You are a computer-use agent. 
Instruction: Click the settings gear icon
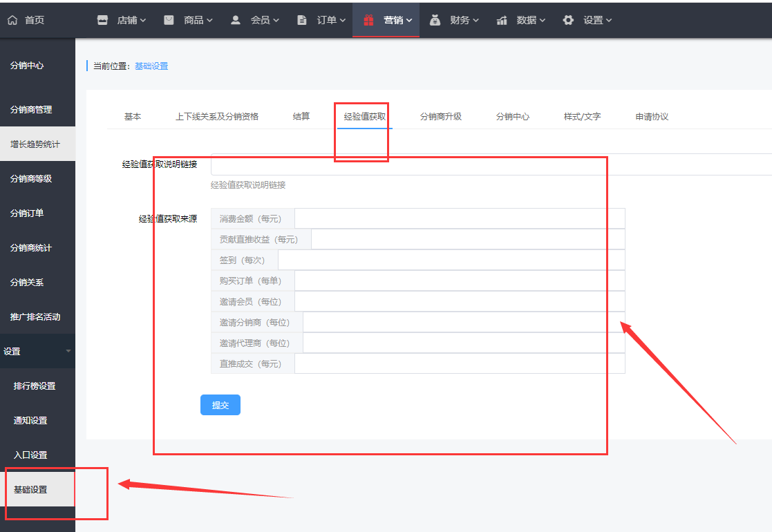point(568,20)
